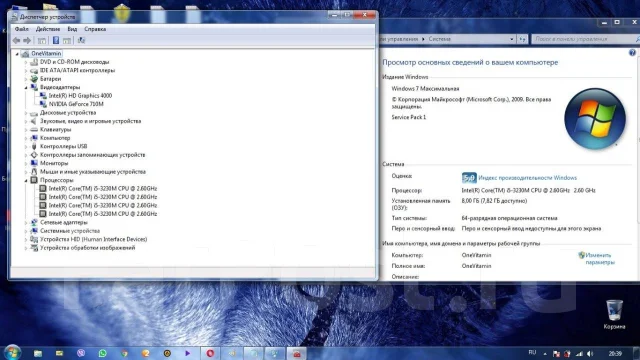Click the network signal icon in system tray
This screenshot has width=640, height=360.
(579, 353)
